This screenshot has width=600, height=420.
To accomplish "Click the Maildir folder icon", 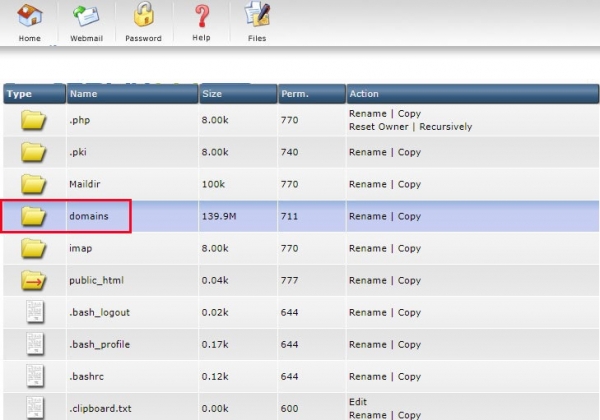I will click(x=34, y=184).
